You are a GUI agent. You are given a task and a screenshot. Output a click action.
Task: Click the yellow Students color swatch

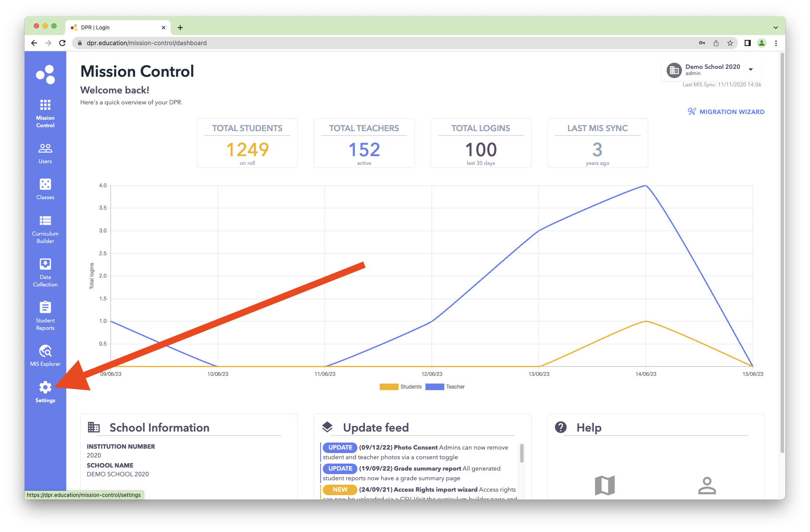point(389,386)
